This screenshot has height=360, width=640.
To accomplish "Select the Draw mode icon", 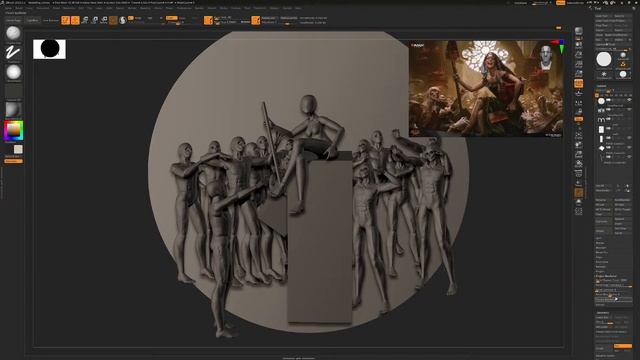I will pyautogui.click(x=75, y=20).
